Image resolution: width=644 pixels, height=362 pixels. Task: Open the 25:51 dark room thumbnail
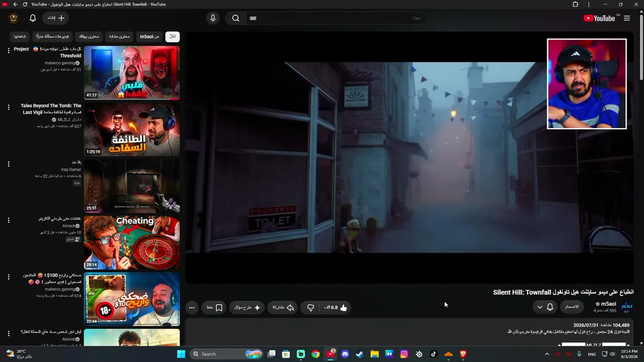[x=132, y=186]
